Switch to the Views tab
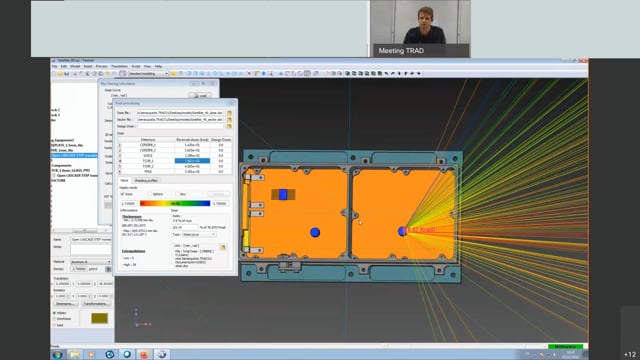 pos(124,180)
